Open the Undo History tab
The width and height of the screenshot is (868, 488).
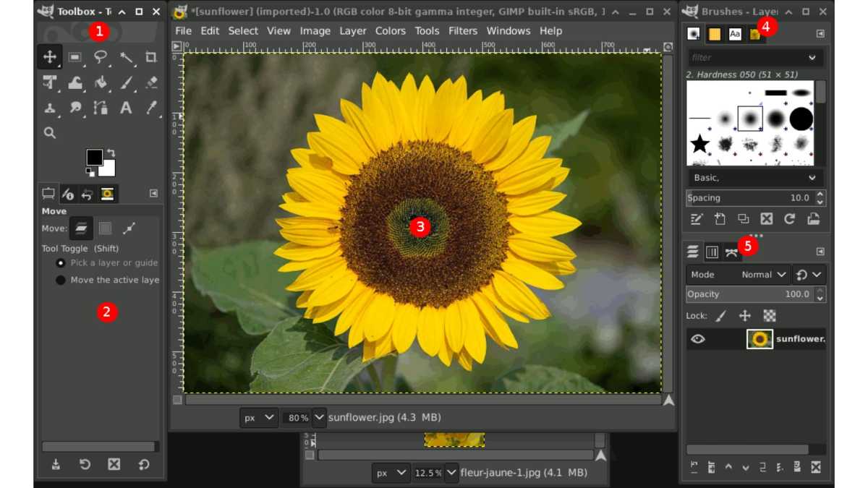pos(88,194)
